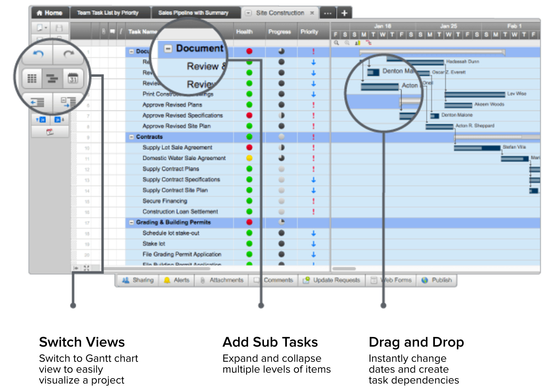
Task: Open the more tabs ellipsis button
Action: pyautogui.click(x=327, y=13)
